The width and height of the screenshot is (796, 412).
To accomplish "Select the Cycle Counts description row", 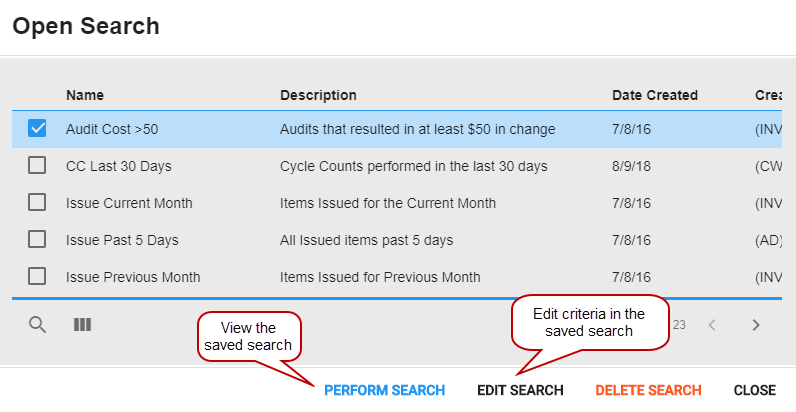I will tap(414, 166).
